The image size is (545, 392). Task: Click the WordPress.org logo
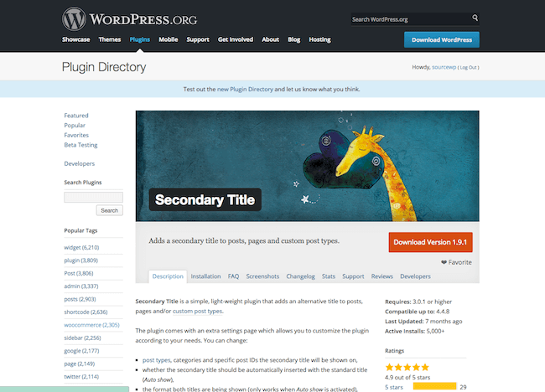129,19
